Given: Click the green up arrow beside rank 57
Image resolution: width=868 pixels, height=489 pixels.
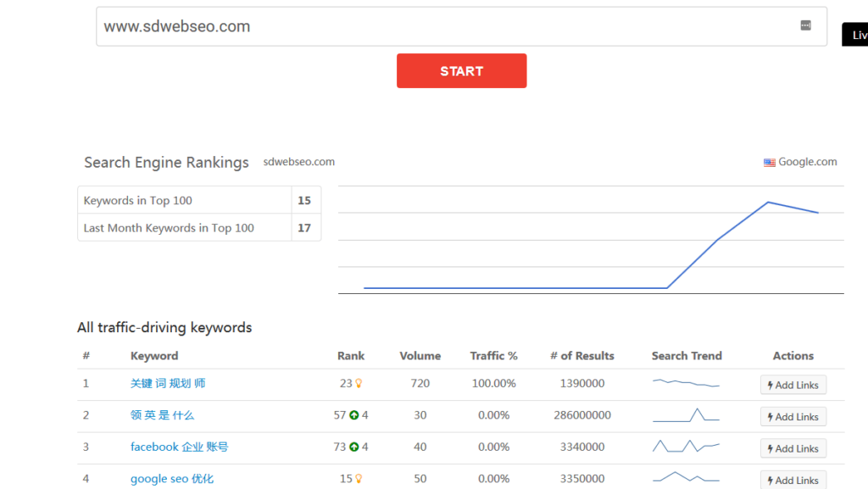Looking at the screenshot, I should [x=353, y=415].
